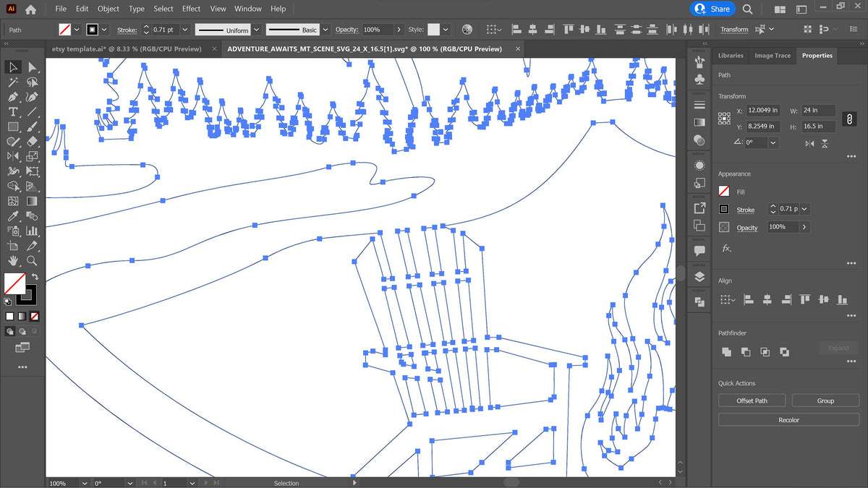Click the Group button
This screenshot has width=868, height=488.
pyautogui.click(x=825, y=401)
